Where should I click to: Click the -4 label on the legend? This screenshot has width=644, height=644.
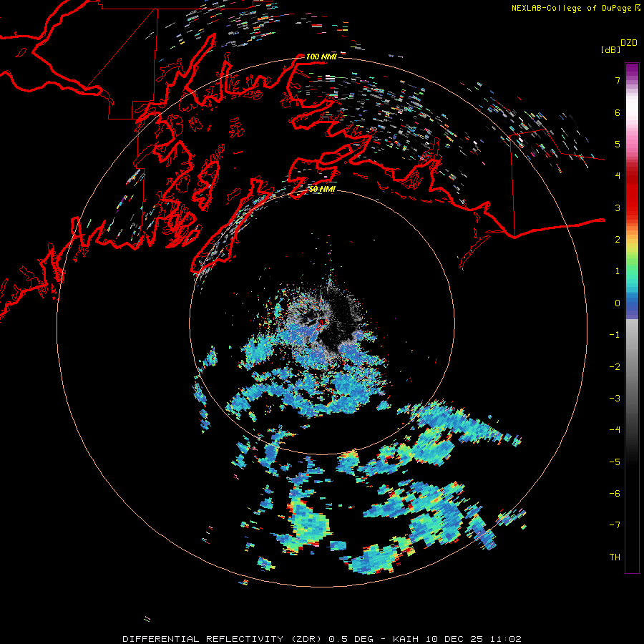(615, 430)
